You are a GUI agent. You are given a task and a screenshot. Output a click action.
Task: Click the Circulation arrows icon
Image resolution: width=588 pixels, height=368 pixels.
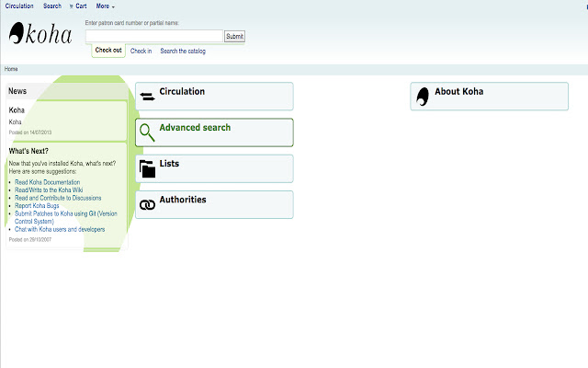(x=147, y=97)
